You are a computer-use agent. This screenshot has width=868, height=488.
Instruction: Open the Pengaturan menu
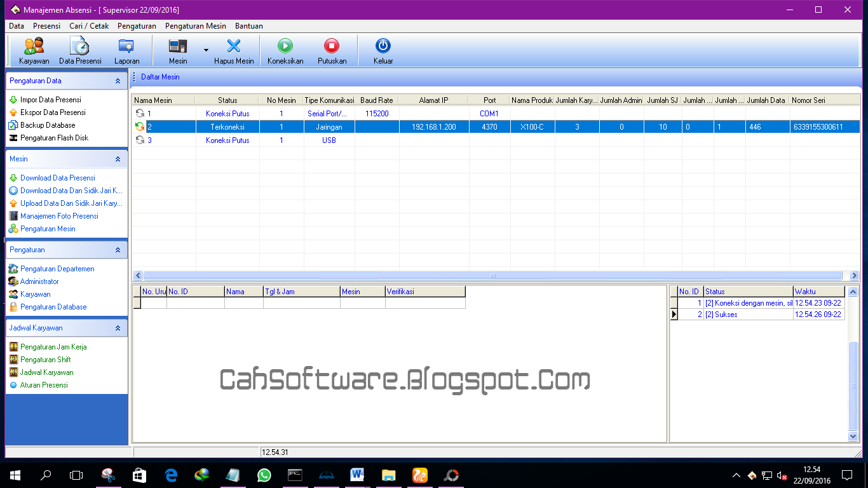[x=137, y=26]
